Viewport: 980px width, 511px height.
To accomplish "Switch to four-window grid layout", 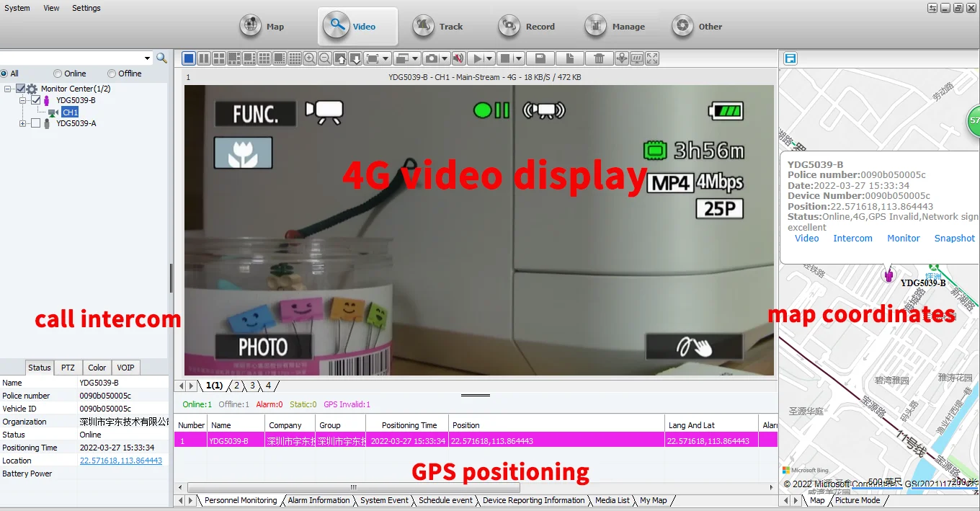I will tap(219, 58).
